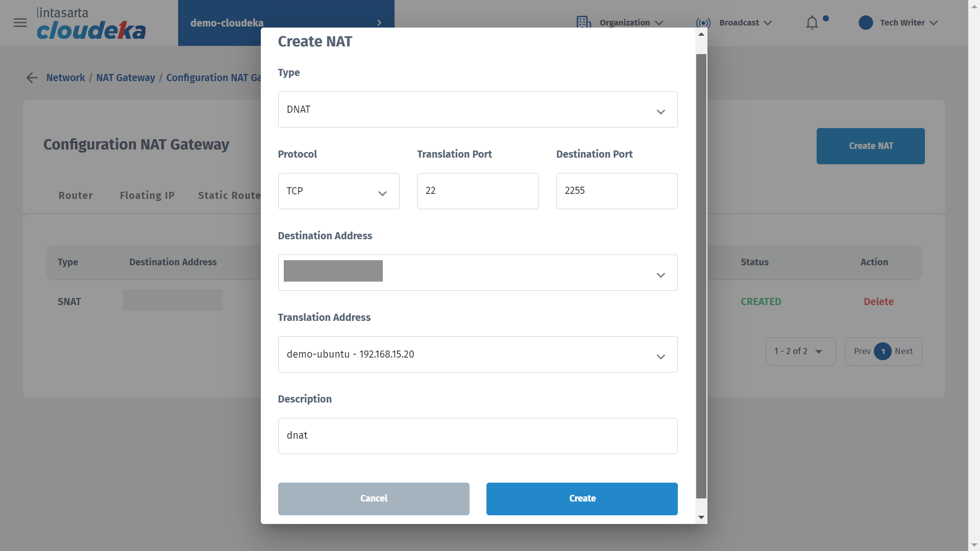Click the NAT Gateway breadcrumb link
Screen dimensions: 980x551
[126, 78]
